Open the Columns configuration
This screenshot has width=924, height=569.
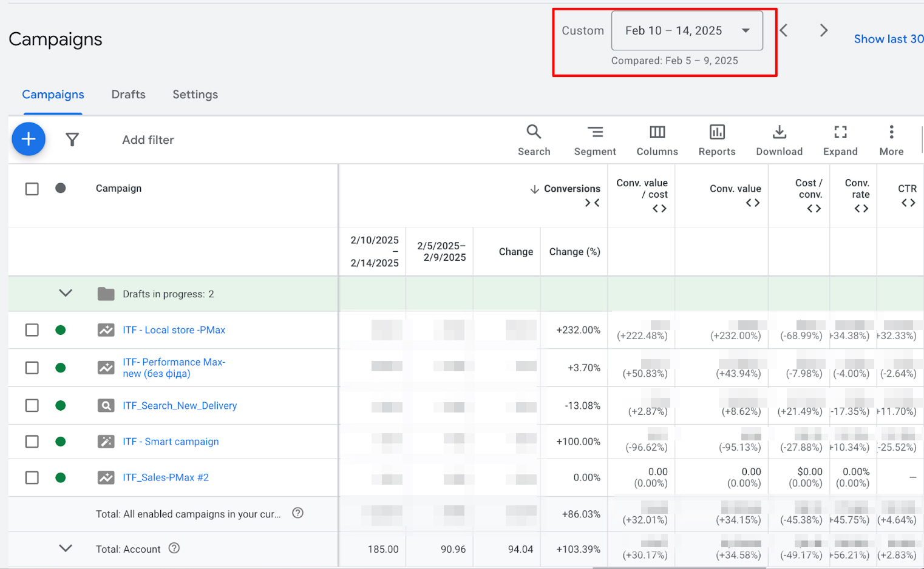click(657, 140)
